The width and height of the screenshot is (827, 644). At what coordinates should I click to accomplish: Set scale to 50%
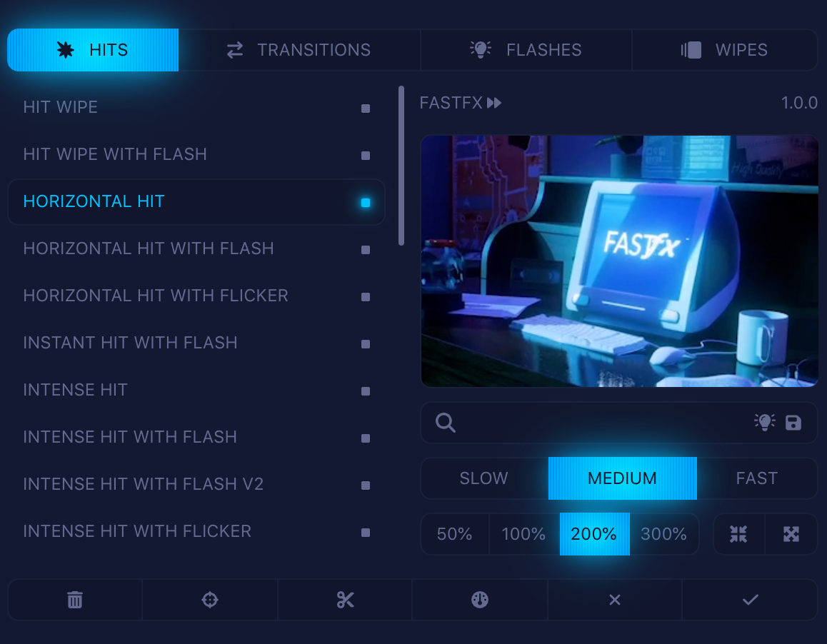click(x=455, y=534)
